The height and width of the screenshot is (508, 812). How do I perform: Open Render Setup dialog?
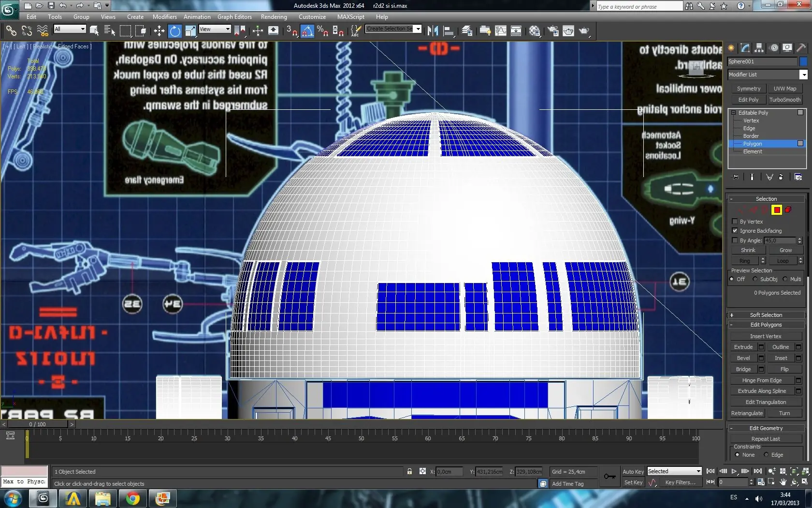(553, 31)
